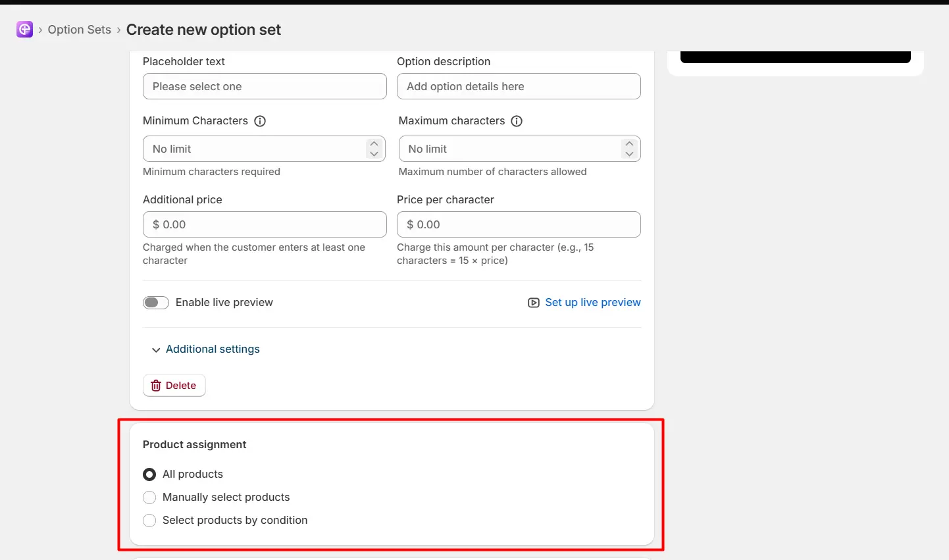Click the live preview video icon
The width and height of the screenshot is (949, 560).
(534, 303)
